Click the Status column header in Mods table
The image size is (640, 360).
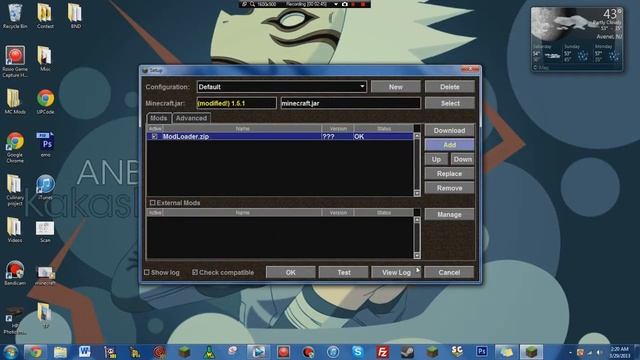coord(384,129)
